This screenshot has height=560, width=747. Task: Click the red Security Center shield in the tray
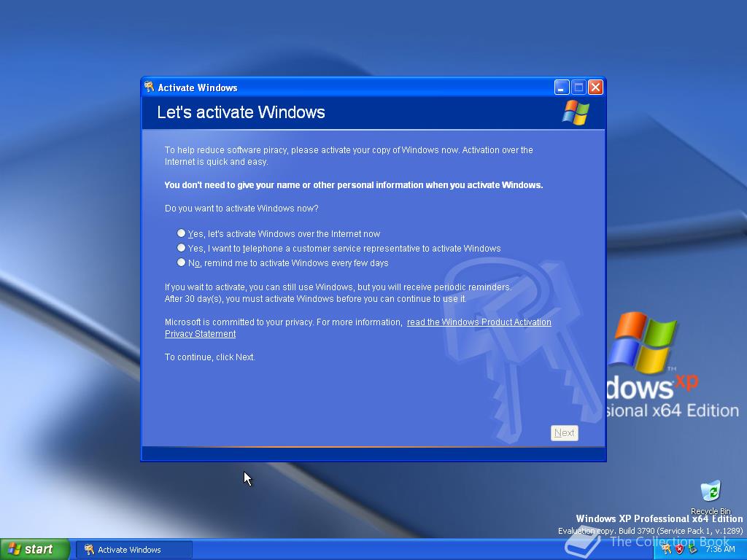(x=679, y=549)
